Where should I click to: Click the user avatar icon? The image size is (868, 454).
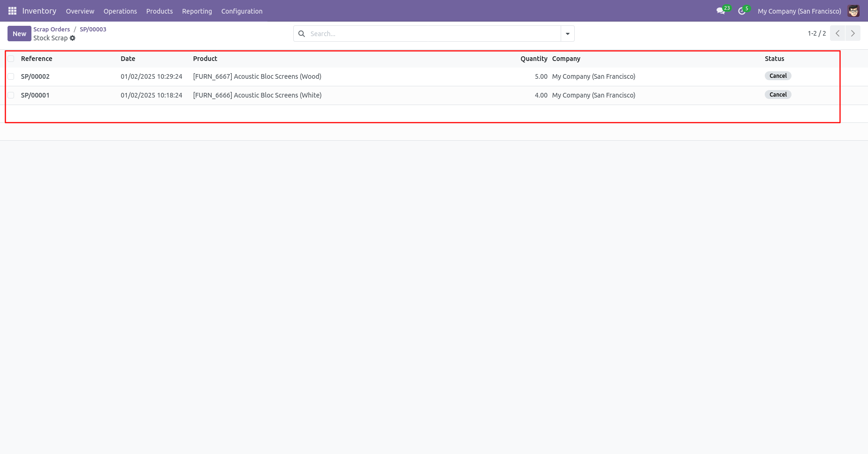pos(853,11)
